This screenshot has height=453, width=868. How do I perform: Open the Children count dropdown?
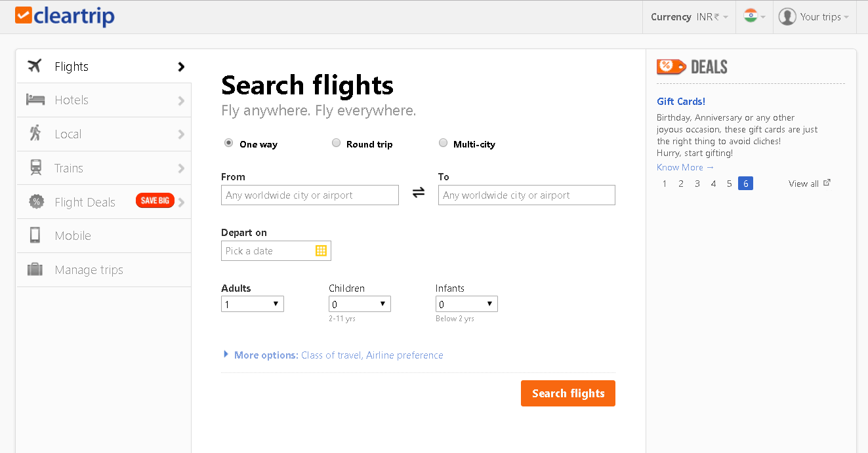coord(360,304)
